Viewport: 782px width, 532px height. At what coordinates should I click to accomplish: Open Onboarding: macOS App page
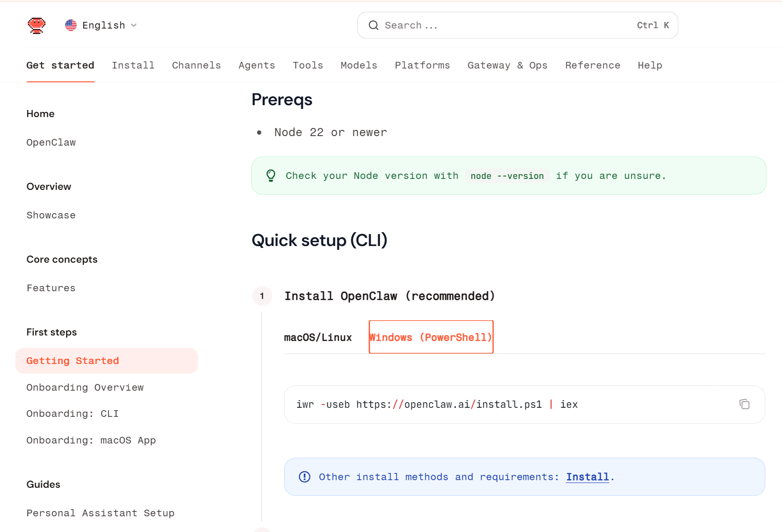91,440
